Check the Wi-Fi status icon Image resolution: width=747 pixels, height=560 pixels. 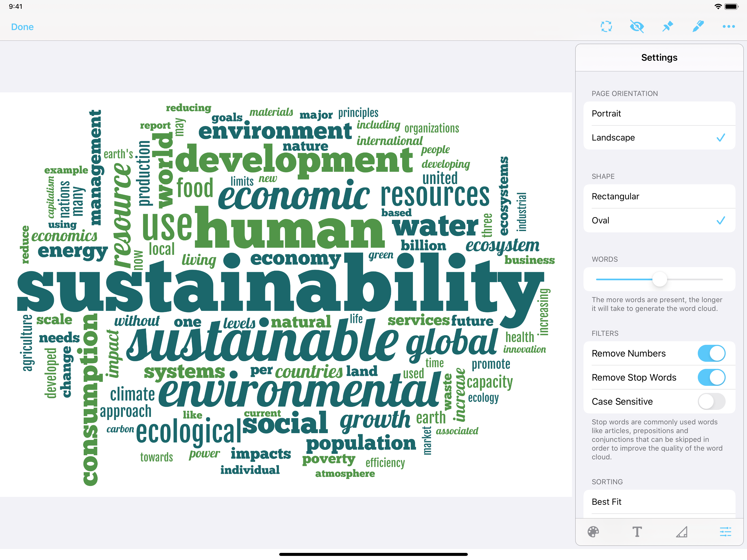(x=718, y=6)
